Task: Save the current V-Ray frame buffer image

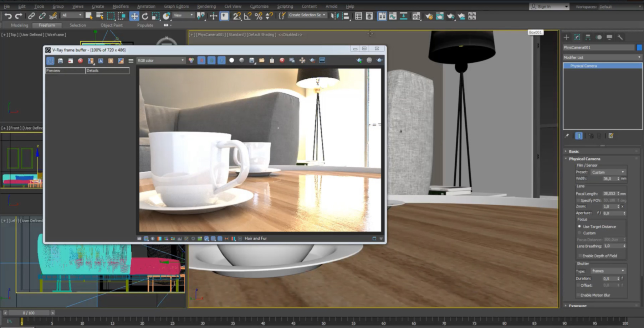Action: [x=61, y=61]
